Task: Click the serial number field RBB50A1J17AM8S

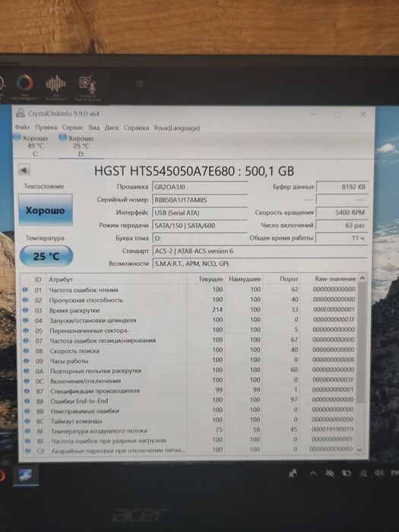Action: (x=200, y=200)
